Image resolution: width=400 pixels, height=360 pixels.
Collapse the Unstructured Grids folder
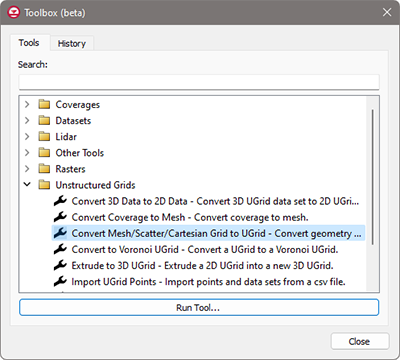coord(27,184)
